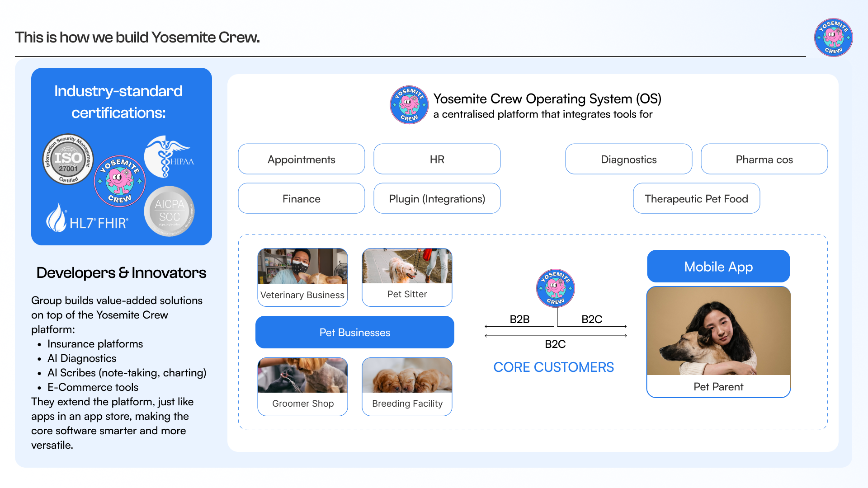
Task: Click Yosemite Crew logo in top-right corner
Action: pyautogui.click(x=833, y=38)
